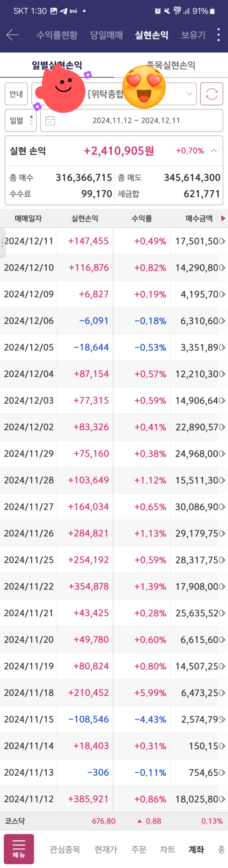Open details arrow for 2024/12/11 row

click(222, 241)
